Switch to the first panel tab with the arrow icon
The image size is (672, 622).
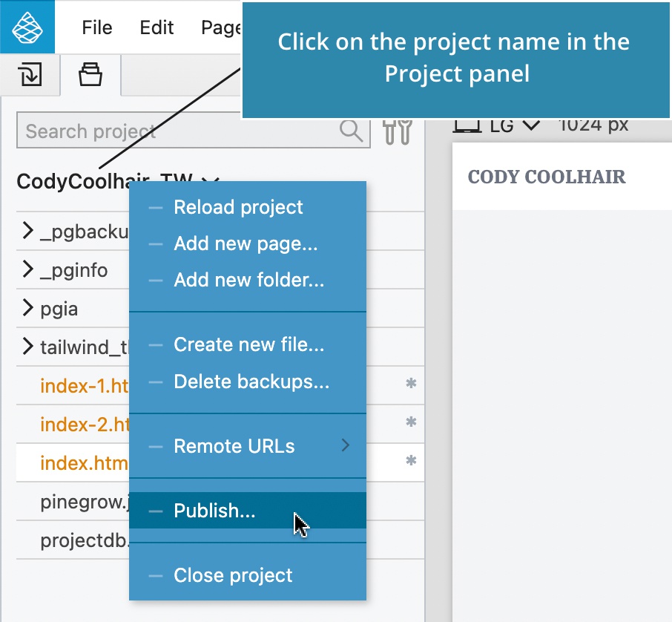30,75
